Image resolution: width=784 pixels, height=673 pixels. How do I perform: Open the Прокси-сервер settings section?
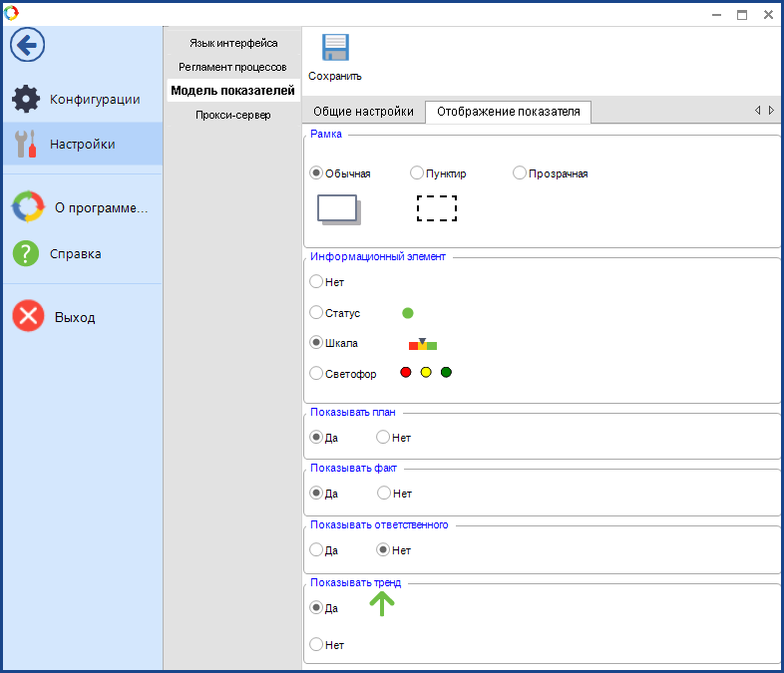tap(233, 115)
